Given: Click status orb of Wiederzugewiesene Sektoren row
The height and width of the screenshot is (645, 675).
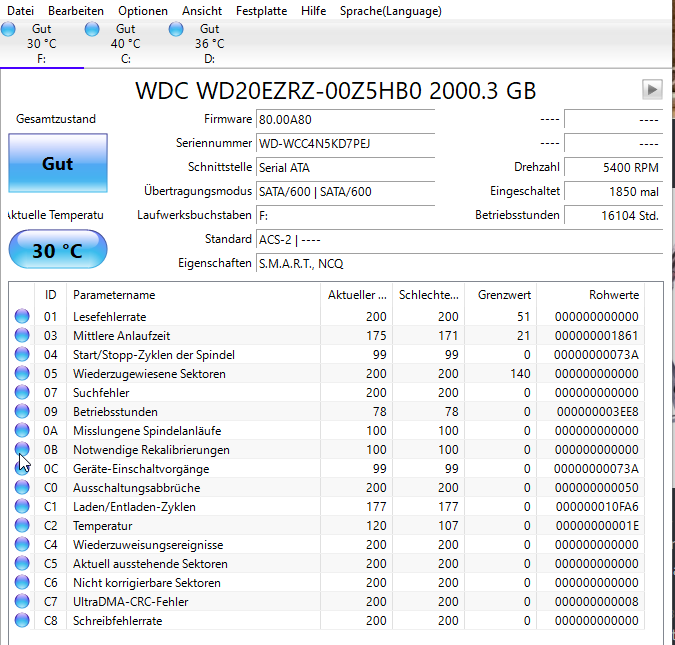Looking at the screenshot, I should click(x=22, y=373).
